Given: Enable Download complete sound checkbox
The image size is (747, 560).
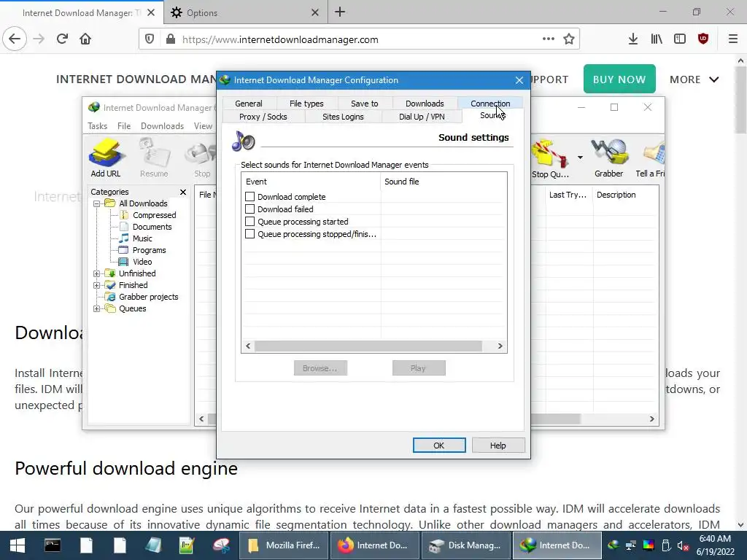Looking at the screenshot, I should coord(249,197).
